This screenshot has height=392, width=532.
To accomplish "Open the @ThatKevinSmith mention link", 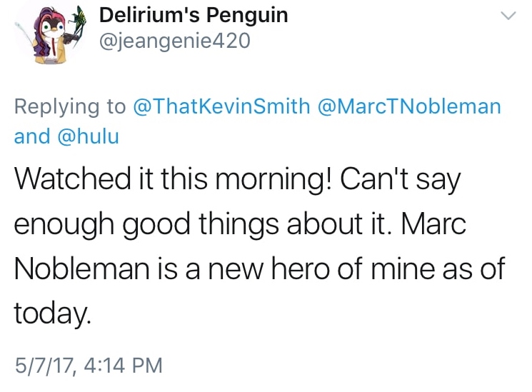I will click(x=222, y=107).
